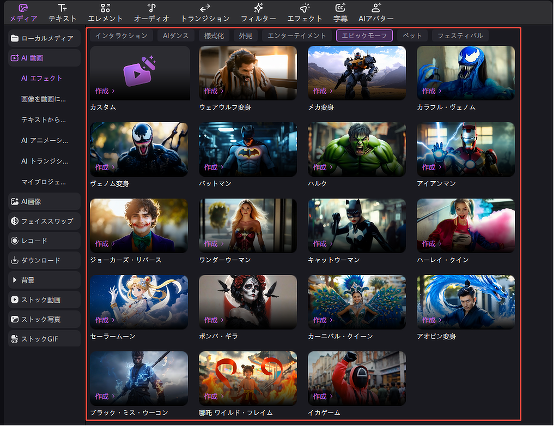
Task: Click the AI画像 sidebar icon
Action: tap(14, 202)
